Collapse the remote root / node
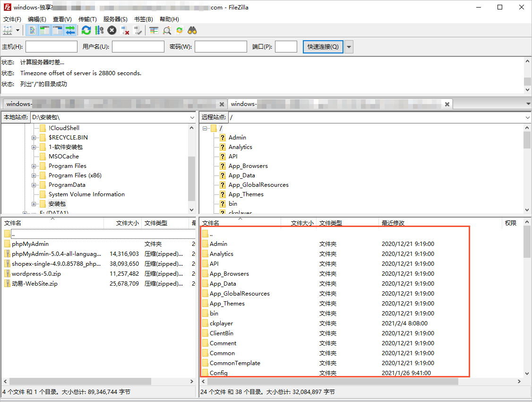The width and height of the screenshot is (532, 402). 205,128
